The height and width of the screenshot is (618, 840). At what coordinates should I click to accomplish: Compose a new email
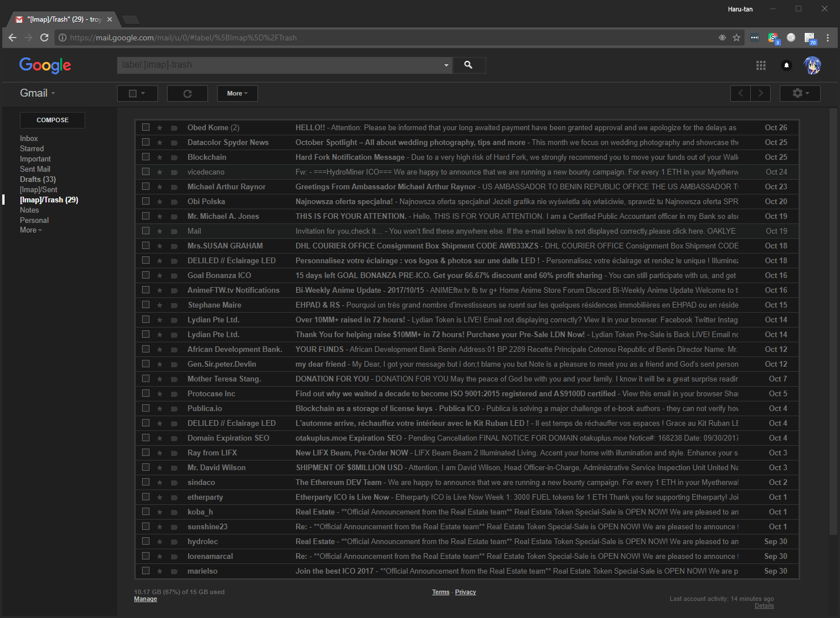(x=52, y=120)
